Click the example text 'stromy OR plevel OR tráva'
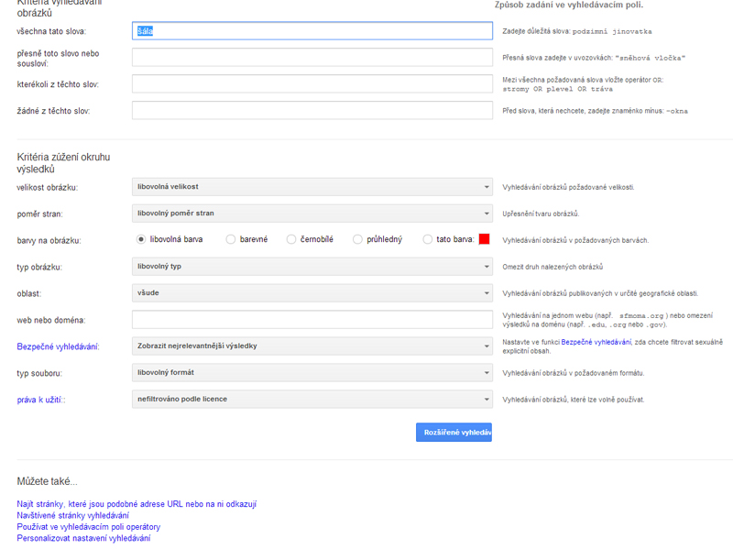Screen dimensions: 733x560 (558, 89)
